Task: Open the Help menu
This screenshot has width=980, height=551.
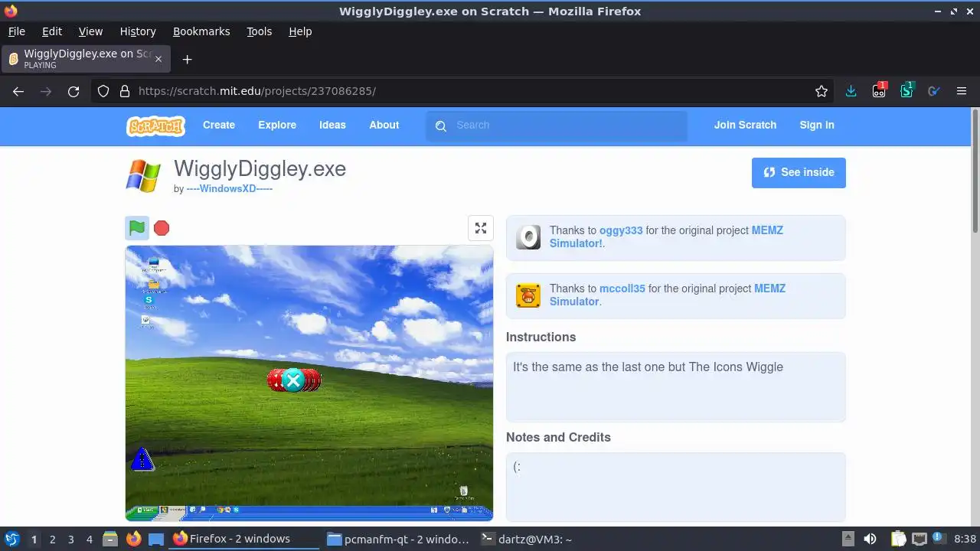Action: coord(300,31)
